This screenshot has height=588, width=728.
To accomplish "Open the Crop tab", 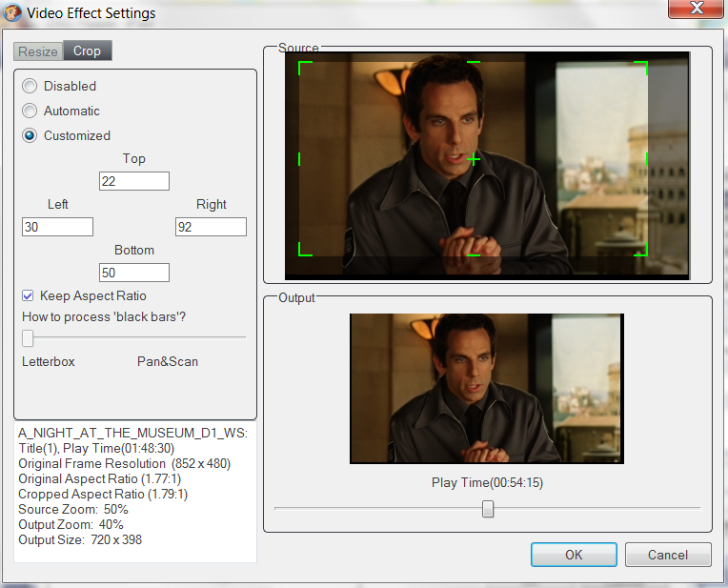I will coord(87,51).
